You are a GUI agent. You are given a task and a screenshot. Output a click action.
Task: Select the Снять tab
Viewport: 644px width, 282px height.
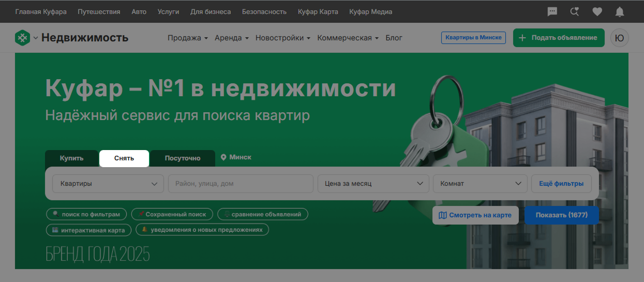click(x=124, y=158)
